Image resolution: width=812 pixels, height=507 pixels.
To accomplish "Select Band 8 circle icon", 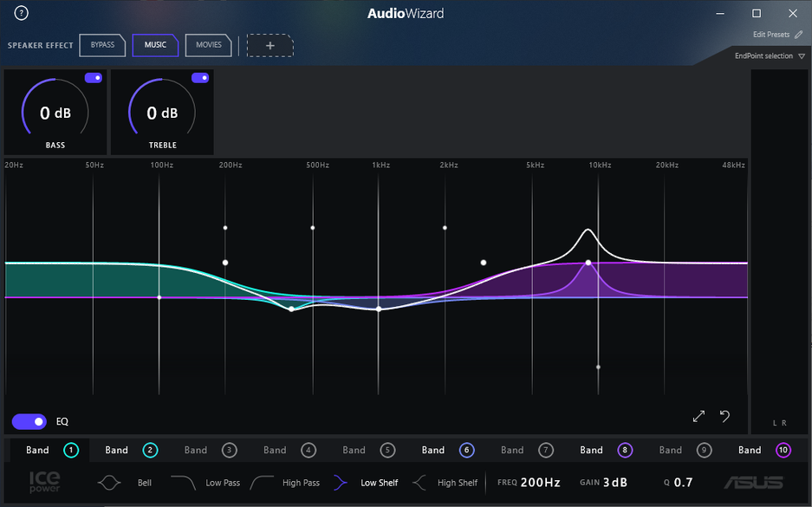I will tap(625, 450).
